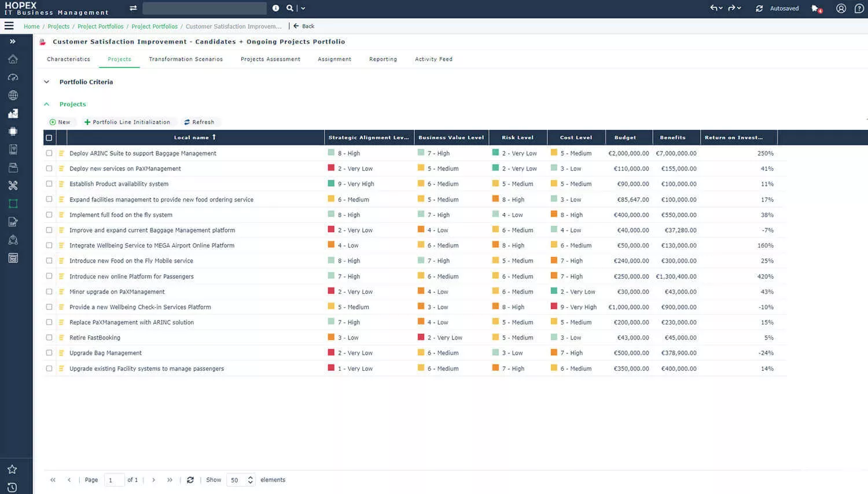This screenshot has width=868, height=494.
Task: Collapse the Projects section
Action: (x=47, y=104)
